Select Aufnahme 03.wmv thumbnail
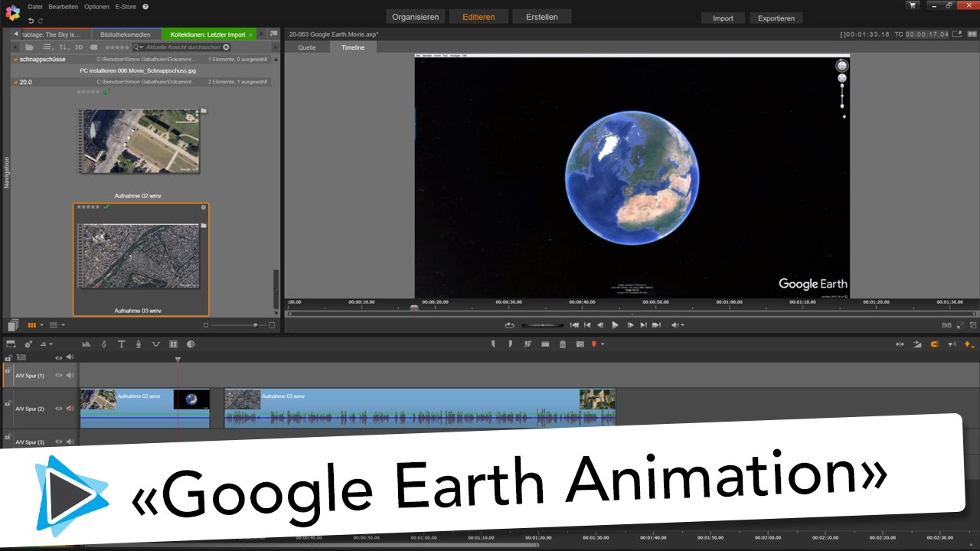Screen dimensions: 980x551 [140, 256]
